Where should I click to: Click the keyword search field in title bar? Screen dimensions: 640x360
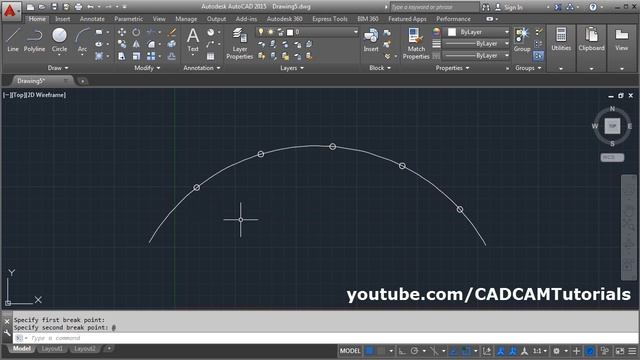(x=434, y=7)
